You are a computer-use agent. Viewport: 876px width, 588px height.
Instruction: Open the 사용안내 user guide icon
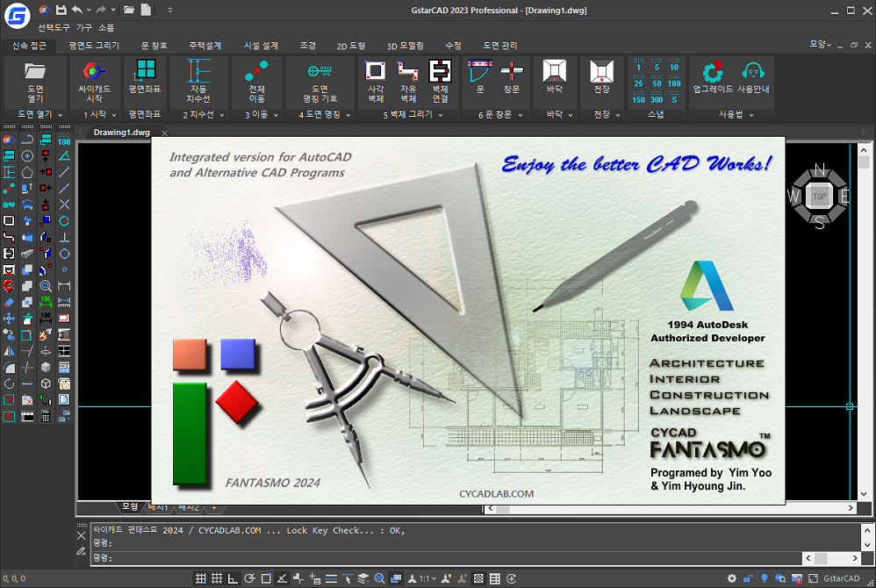pos(753,71)
